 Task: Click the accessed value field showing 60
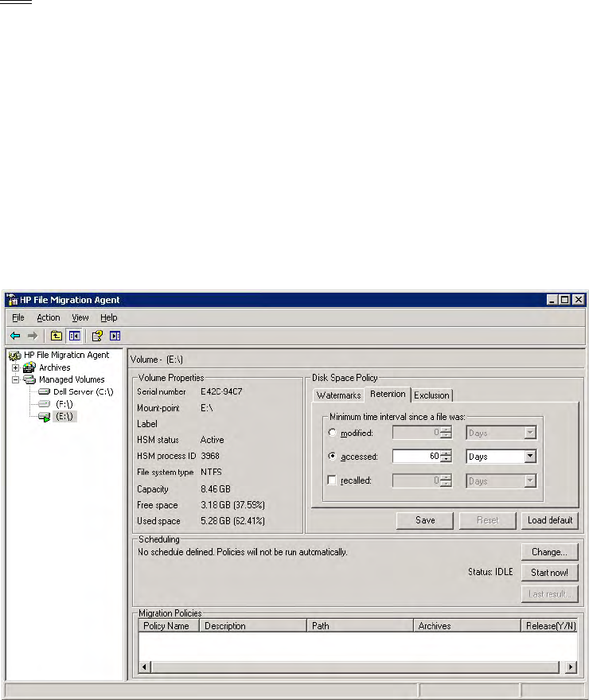416,457
